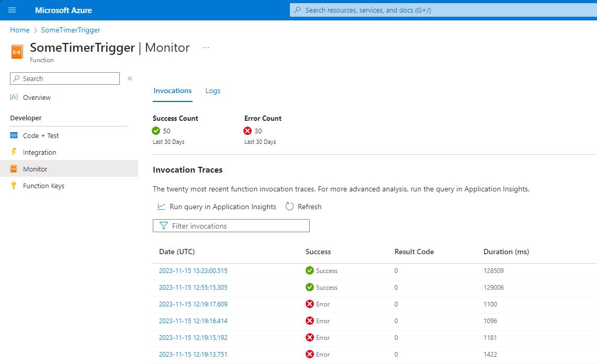
Task: Open SomeTimerTrigger breadcrumb link
Action: (x=71, y=30)
